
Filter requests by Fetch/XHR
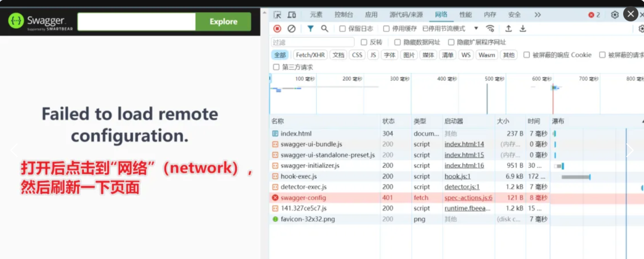coord(310,55)
